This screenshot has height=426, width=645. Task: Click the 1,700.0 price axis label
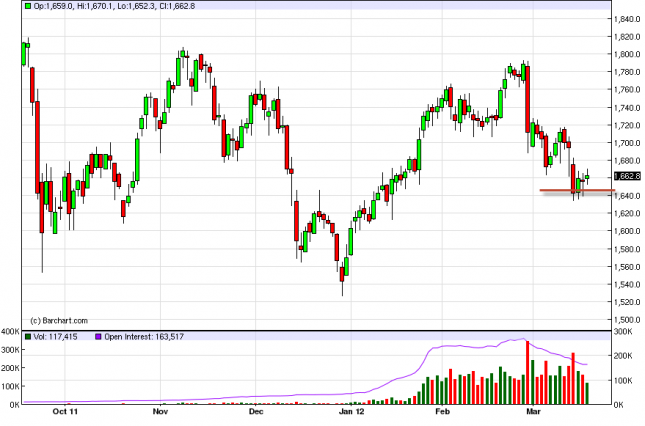(x=627, y=143)
